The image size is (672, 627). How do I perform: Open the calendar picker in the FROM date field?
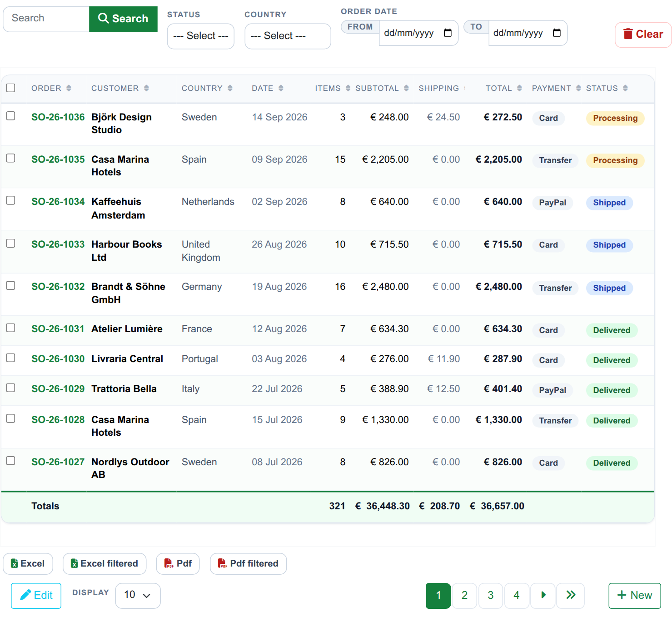click(x=448, y=33)
